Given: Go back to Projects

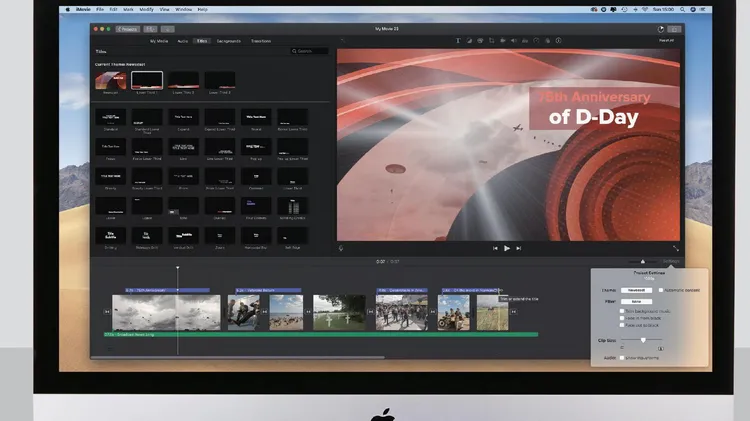Looking at the screenshot, I should 128,29.
